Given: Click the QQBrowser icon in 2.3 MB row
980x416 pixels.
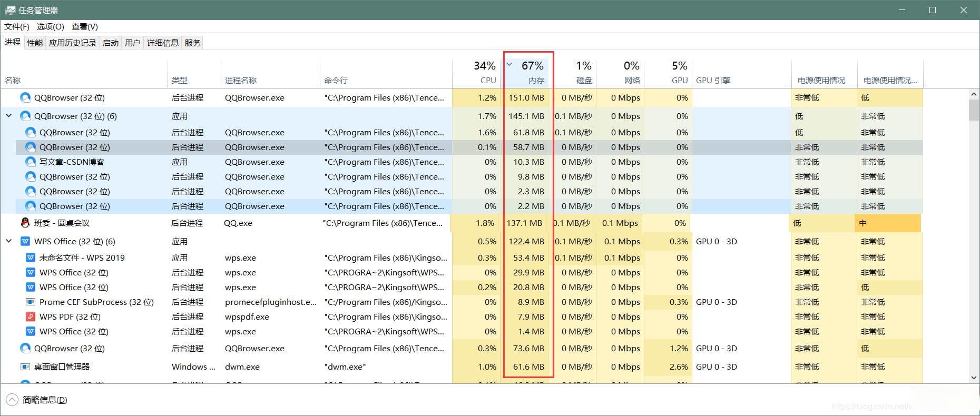Looking at the screenshot, I should [x=31, y=191].
